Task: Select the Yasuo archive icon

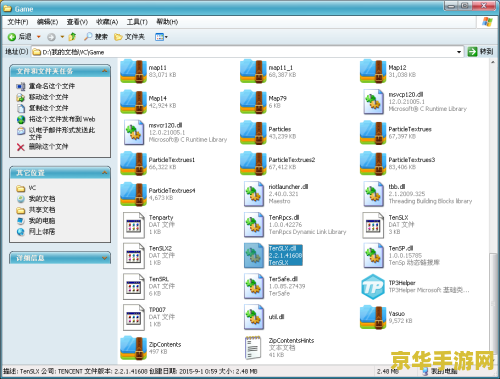Action: click(x=373, y=317)
